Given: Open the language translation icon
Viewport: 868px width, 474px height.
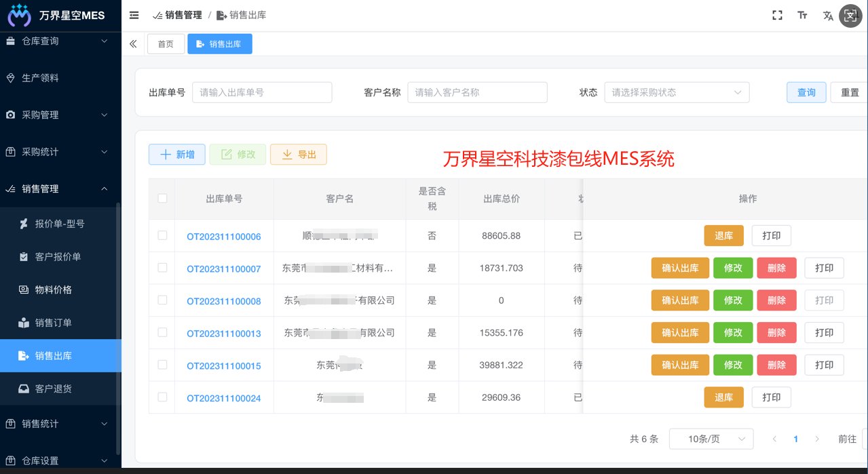Looking at the screenshot, I should [x=828, y=16].
